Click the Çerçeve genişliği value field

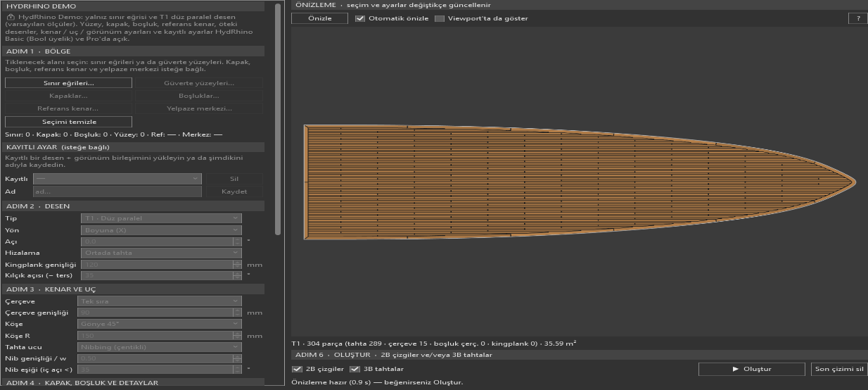(x=156, y=313)
